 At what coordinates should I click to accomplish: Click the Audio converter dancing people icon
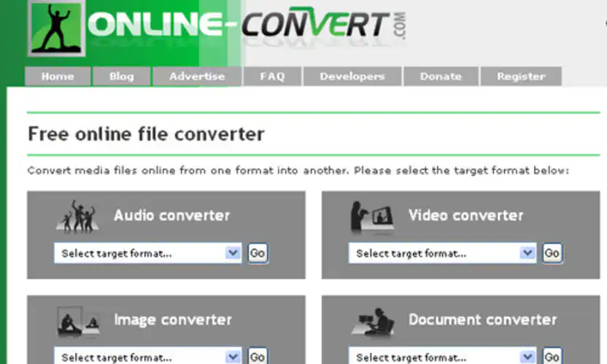pyautogui.click(x=77, y=217)
